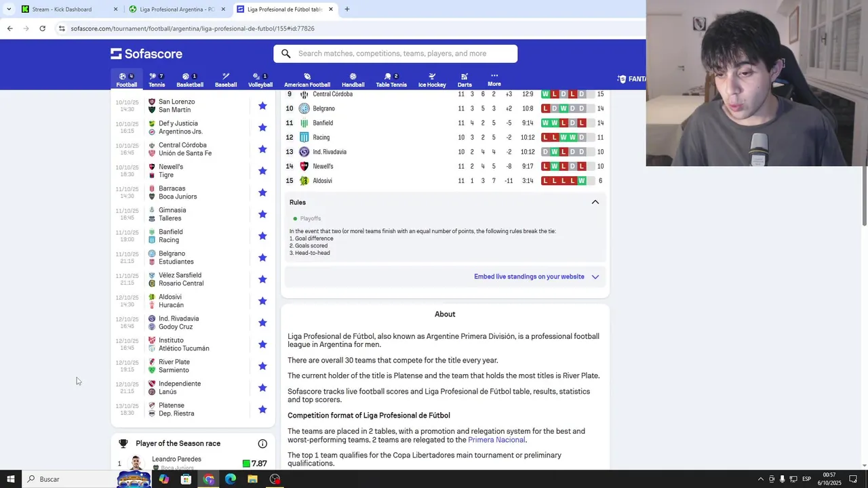The image size is (868, 488).
Task: Toggle star for Platense vs Dep. Riestra
Action: (262, 409)
